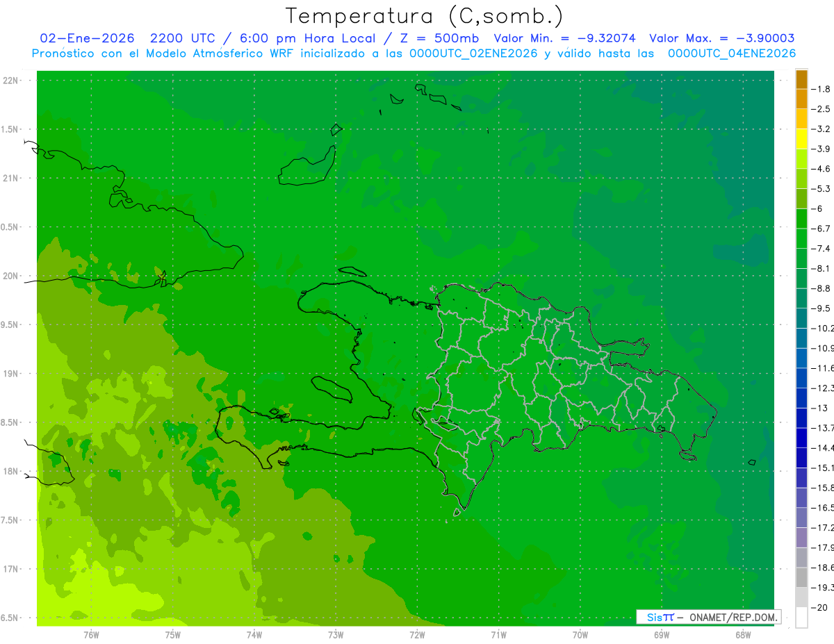Image resolution: width=834 pixels, height=644 pixels.
Task: Click 'Valor Min. = -9.32074' readout
Action: click(x=564, y=38)
